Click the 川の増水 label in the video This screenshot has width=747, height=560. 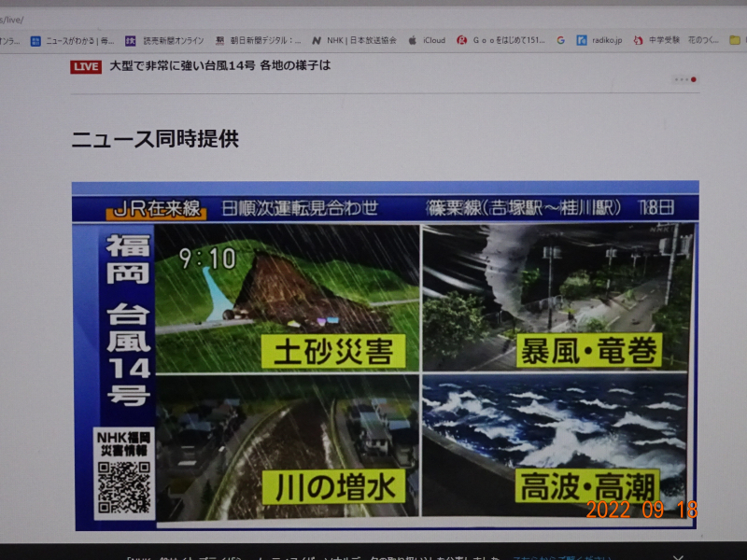pos(334,486)
